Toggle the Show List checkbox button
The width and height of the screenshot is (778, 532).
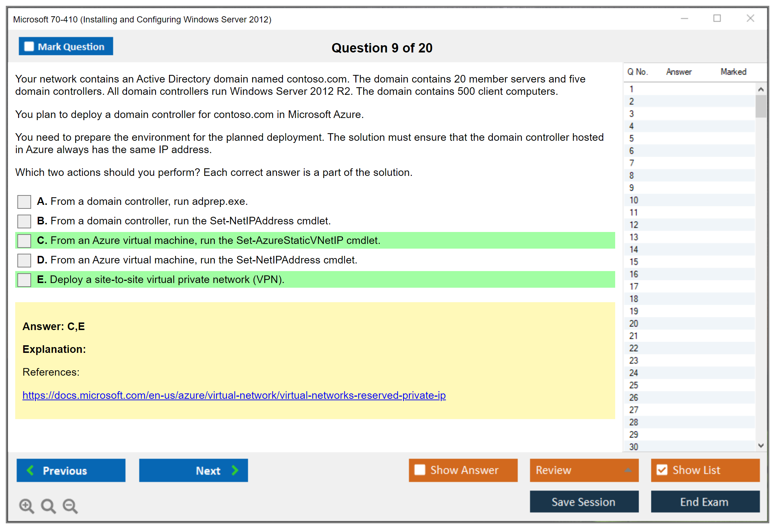click(x=662, y=470)
